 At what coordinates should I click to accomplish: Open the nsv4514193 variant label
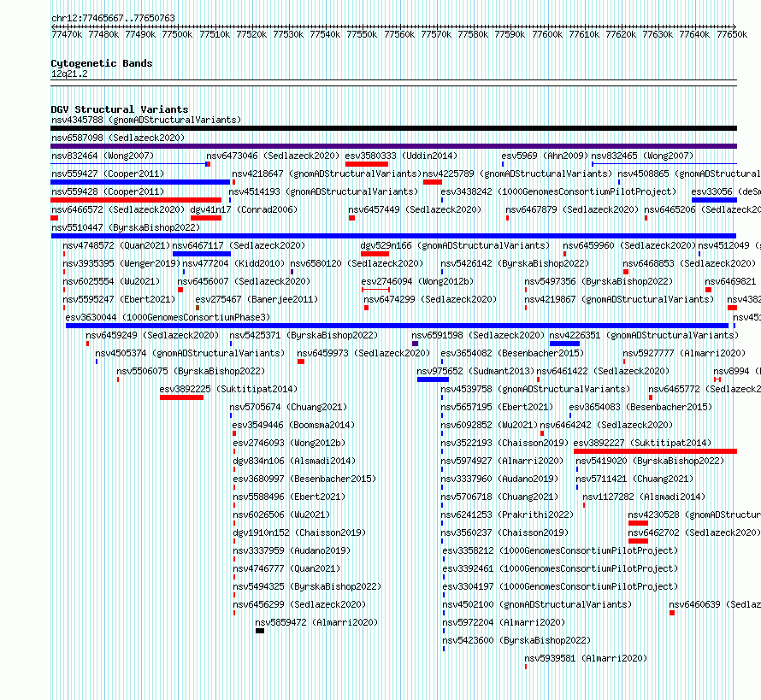(x=323, y=191)
